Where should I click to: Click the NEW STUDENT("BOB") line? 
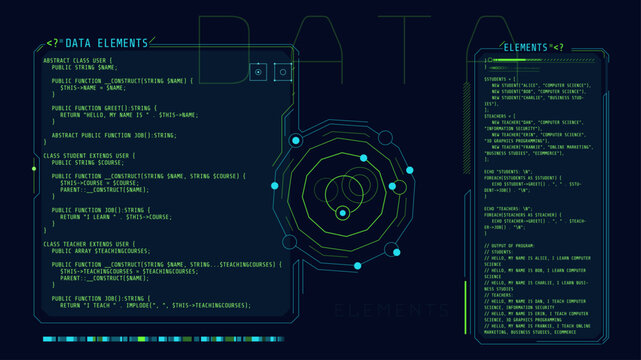point(539,92)
